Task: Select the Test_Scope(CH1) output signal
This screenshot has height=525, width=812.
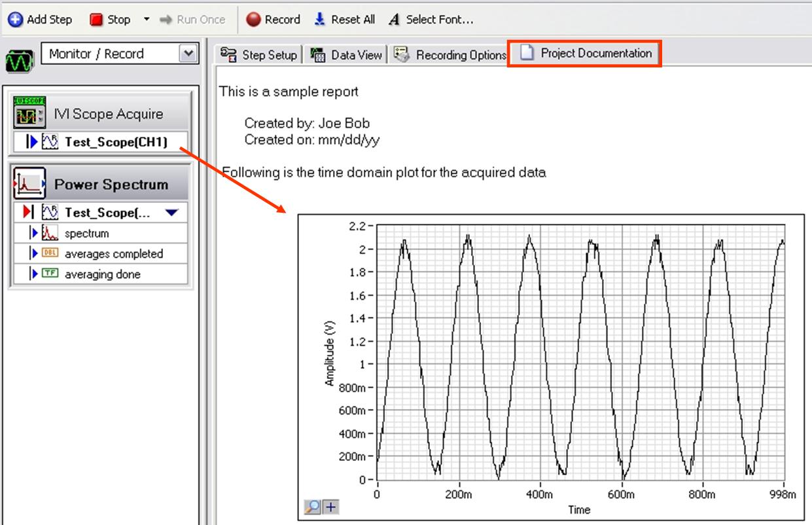Action: pos(115,142)
